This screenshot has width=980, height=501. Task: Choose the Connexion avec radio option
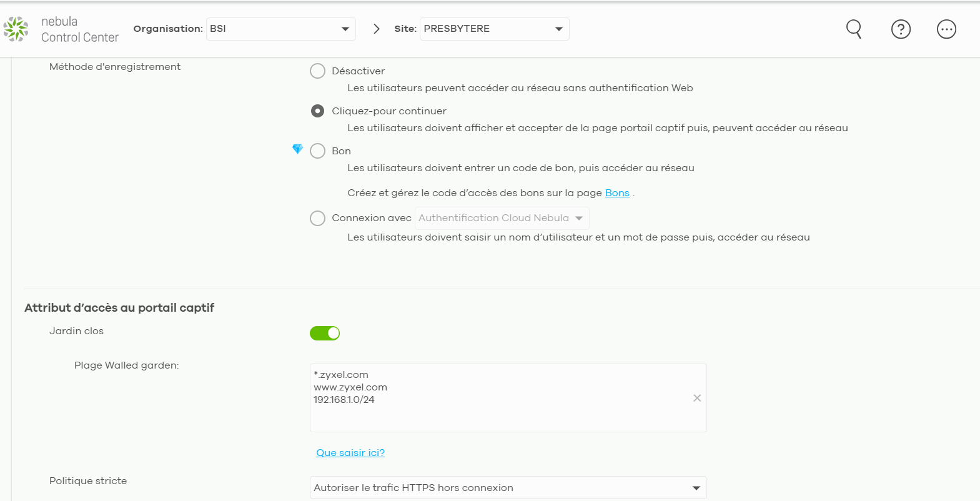click(317, 218)
